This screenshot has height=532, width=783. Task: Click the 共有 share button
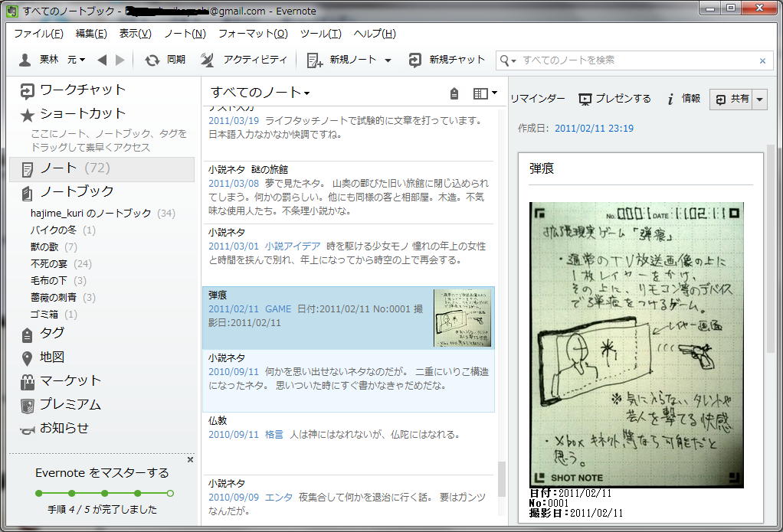point(732,100)
